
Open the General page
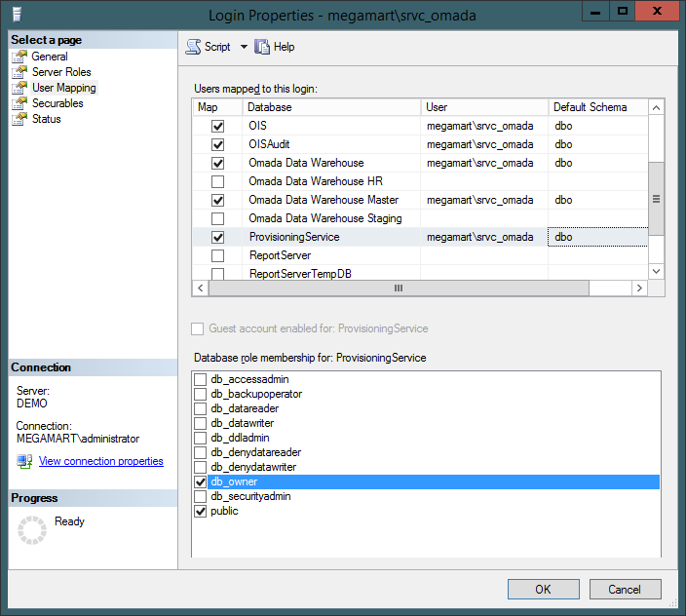click(50, 57)
